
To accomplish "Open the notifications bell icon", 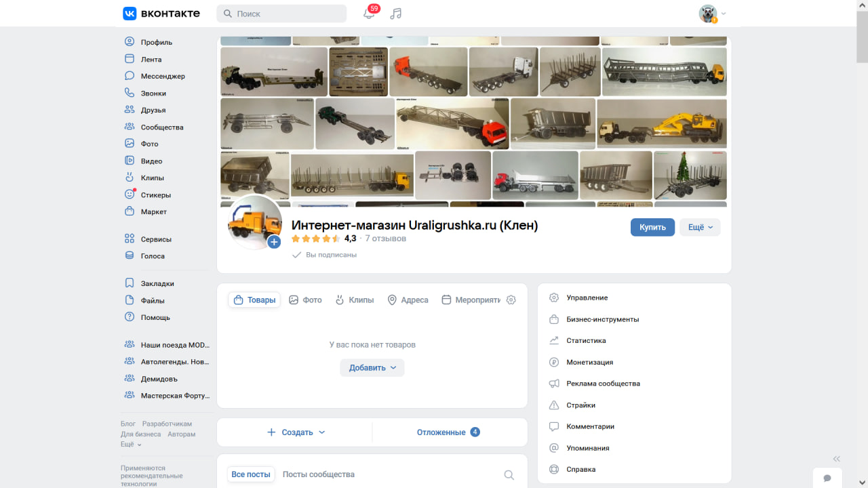I will pyautogui.click(x=369, y=14).
